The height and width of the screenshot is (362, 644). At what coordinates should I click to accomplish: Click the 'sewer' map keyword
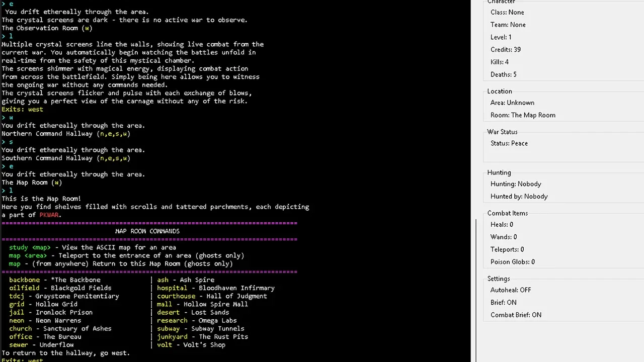point(19,344)
